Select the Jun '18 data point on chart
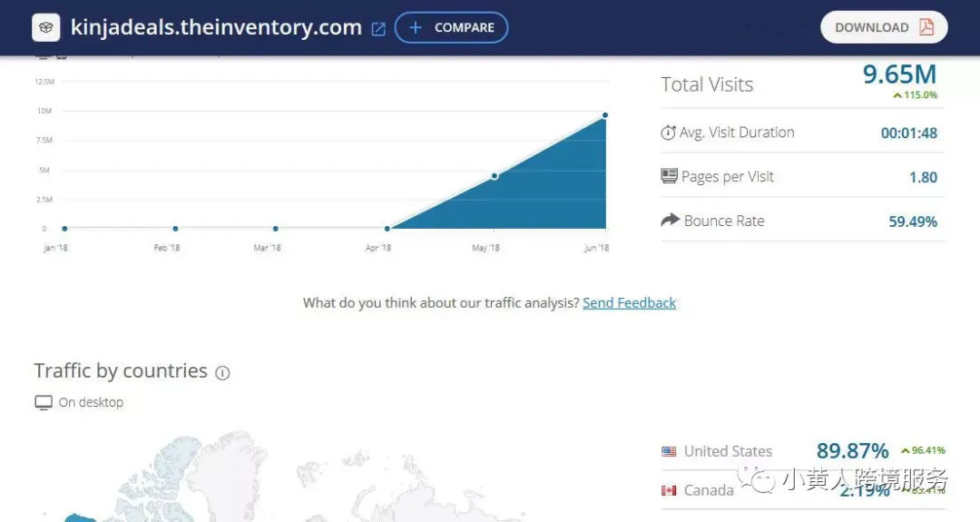Image resolution: width=980 pixels, height=522 pixels. pyautogui.click(x=605, y=115)
